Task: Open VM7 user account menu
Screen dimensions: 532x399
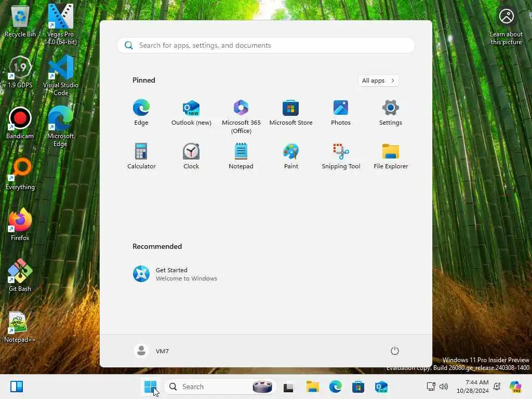Action: pyautogui.click(x=151, y=351)
